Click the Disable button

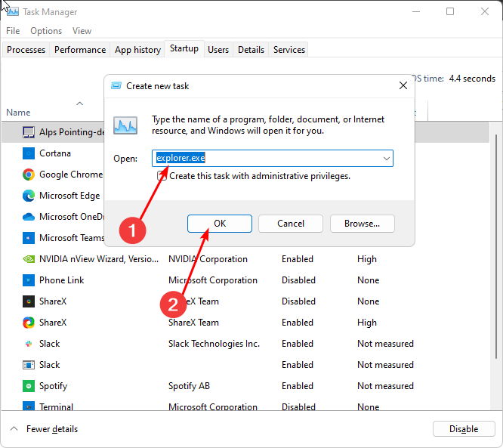pyautogui.click(x=464, y=429)
